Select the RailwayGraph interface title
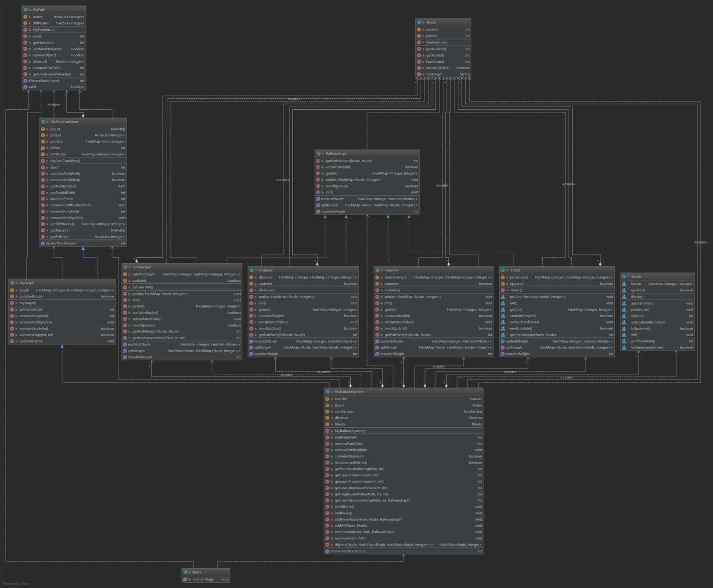Viewport: 713px width, 588px height. click(x=336, y=154)
